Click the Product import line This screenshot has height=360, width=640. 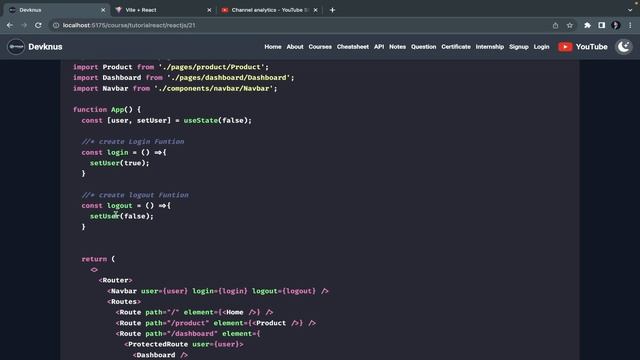[x=171, y=67]
